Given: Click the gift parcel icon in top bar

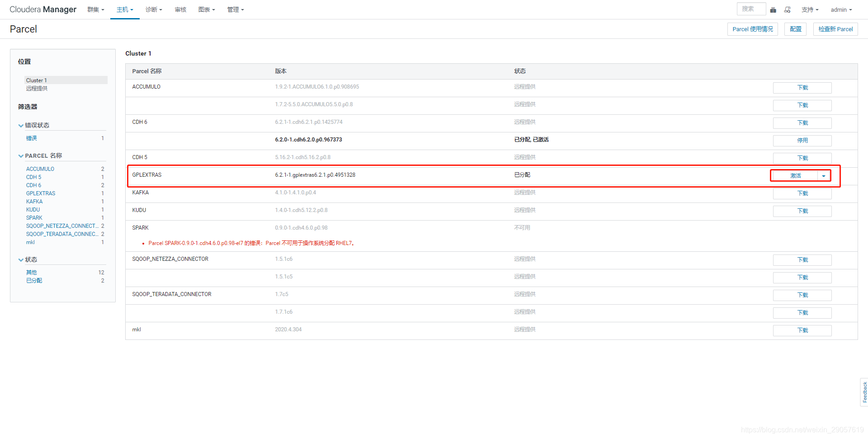Looking at the screenshot, I should pyautogui.click(x=773, y=9).
